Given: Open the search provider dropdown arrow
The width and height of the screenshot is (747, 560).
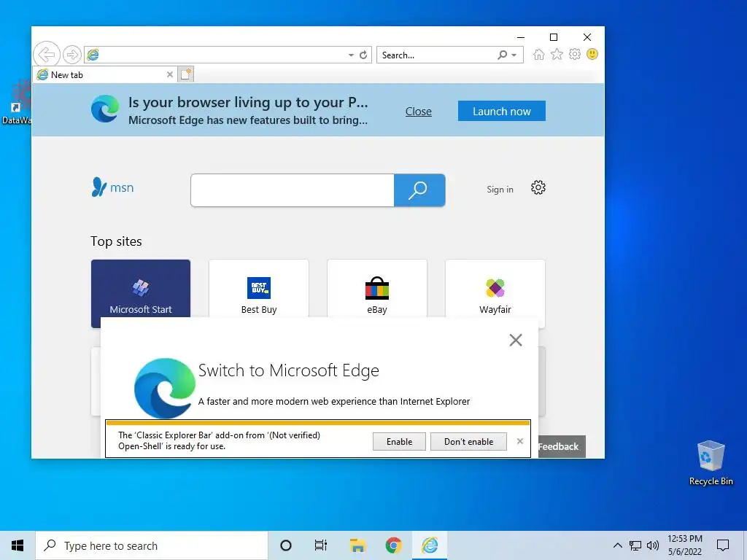Looking at the screenshot, I should pyautogui.click(x=514, y=55).
